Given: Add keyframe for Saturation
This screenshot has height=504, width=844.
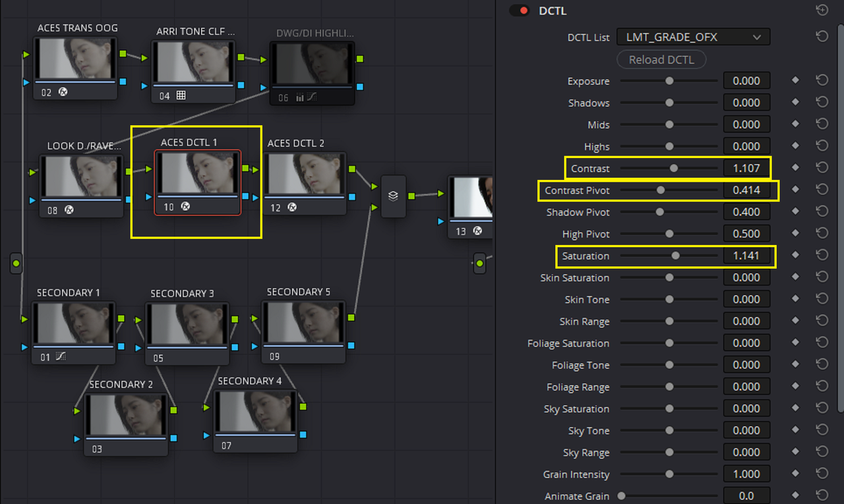Looking at the screenshot, I should click(795, 255).
